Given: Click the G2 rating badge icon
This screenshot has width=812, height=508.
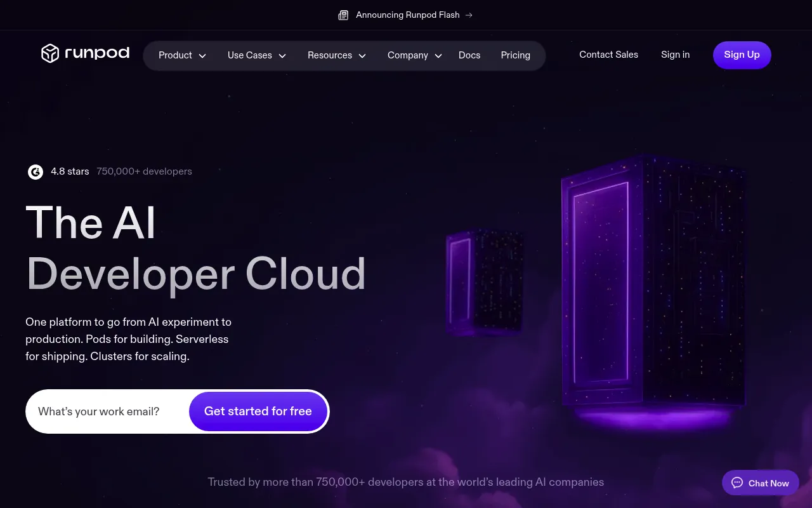Looking at the screenshot, I should (36, 171).
